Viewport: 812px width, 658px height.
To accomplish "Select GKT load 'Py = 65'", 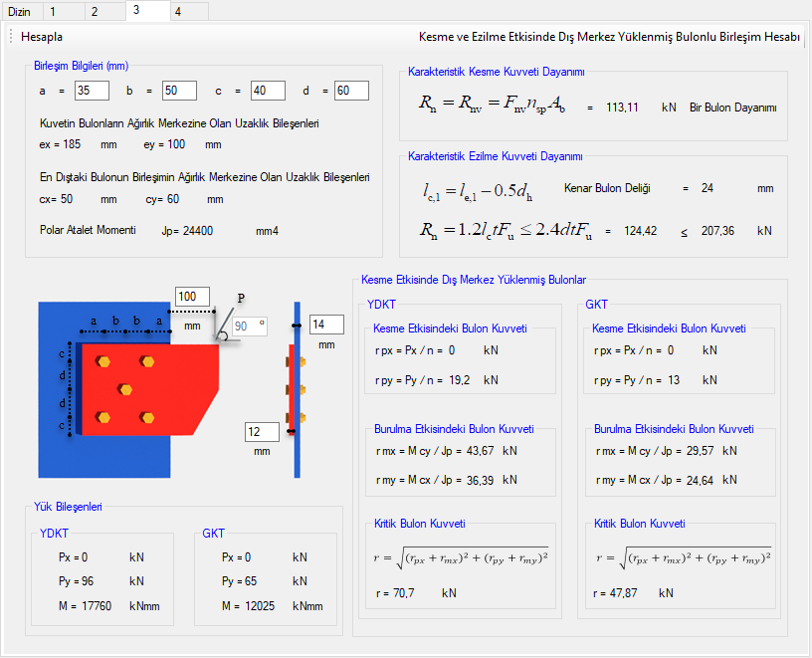I will [x=239, y=581].
